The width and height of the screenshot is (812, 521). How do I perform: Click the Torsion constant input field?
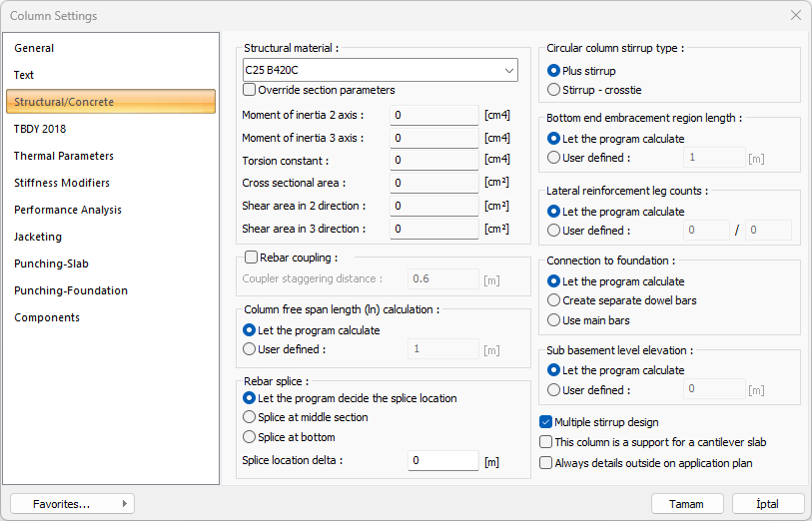coord(433,161)
